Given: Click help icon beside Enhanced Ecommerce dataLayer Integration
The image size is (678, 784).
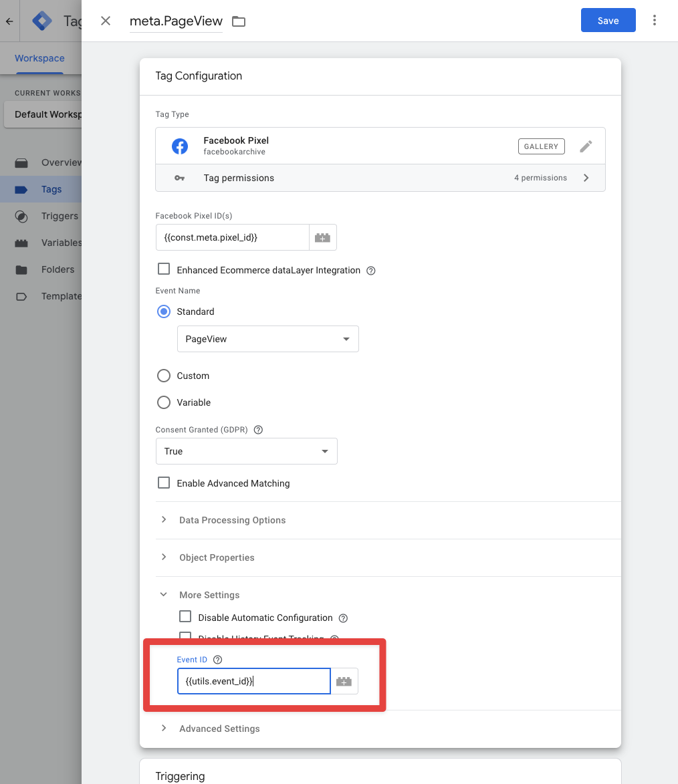Looking at the screenshot, I should 371,271.
